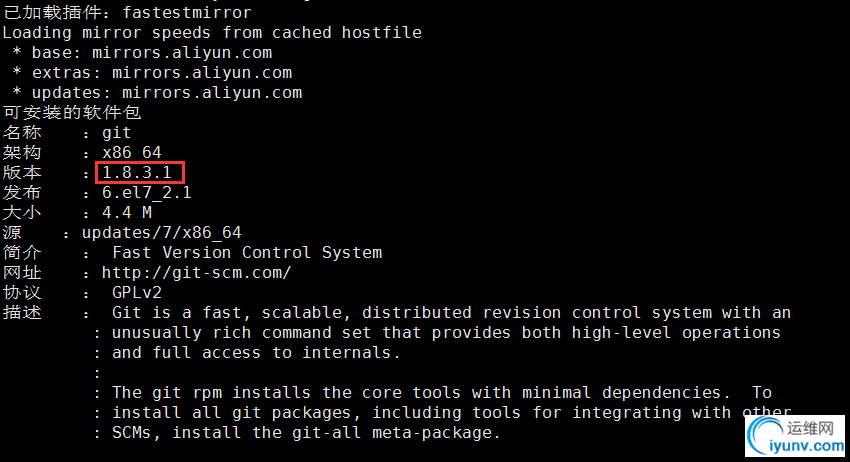The height and width of the screenshot is (462, 850).
Task: Click the 可安装的软件包 heading
Action: click(72, 112)
